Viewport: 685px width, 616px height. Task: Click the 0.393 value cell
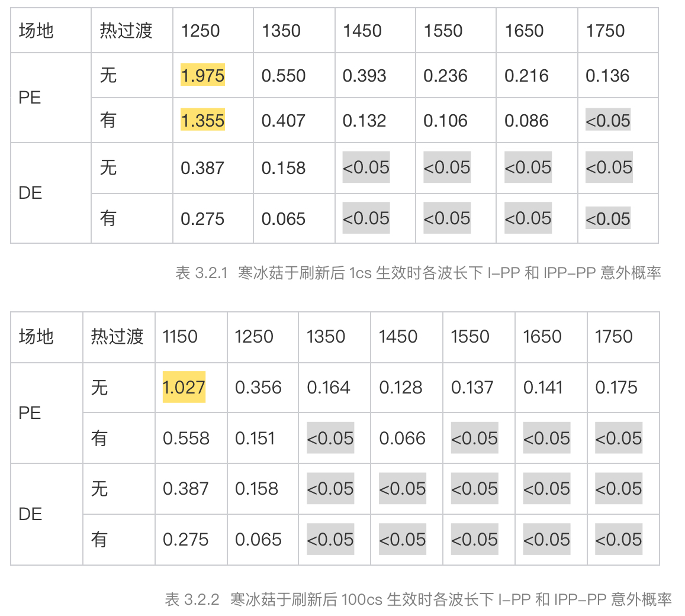[365, 76]
